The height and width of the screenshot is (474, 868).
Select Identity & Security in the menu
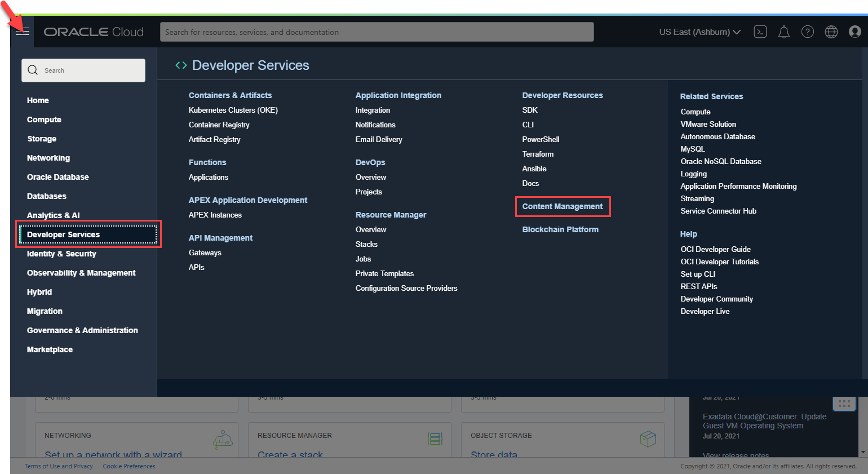pyautogui.click(x=61, y=254)
